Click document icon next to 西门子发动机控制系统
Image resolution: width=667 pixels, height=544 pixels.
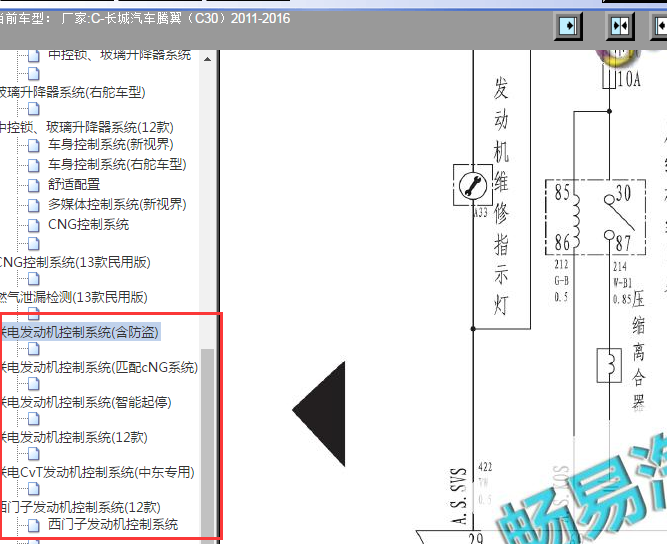tap(34, 525)
